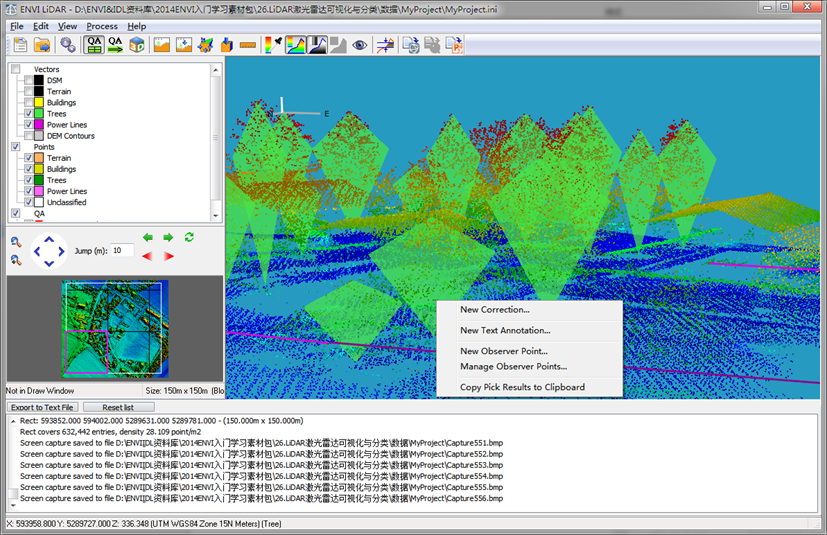
Task: Open the Help menu
Action: pyautogui.click(x=137, y=26)
